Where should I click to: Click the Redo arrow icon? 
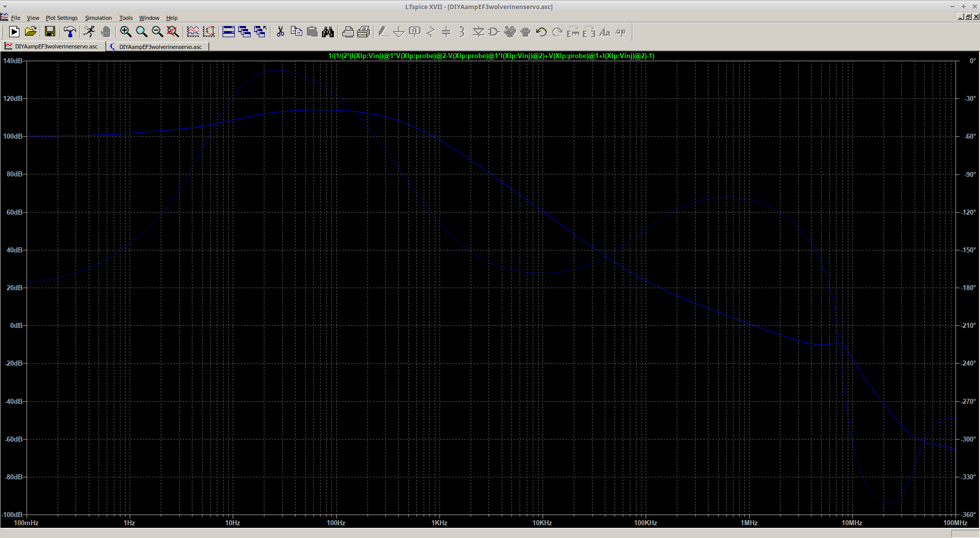pos(557,32)
